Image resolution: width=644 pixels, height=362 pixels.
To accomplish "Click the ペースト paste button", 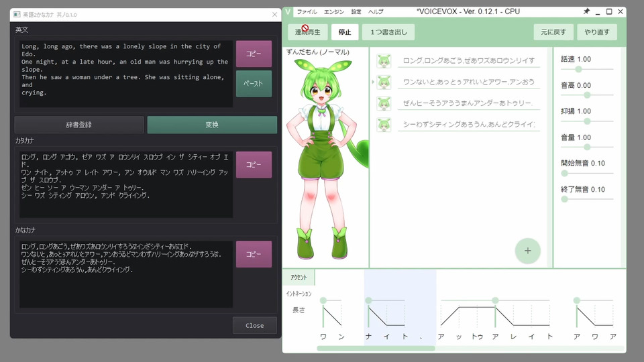I will coord(254,84).
